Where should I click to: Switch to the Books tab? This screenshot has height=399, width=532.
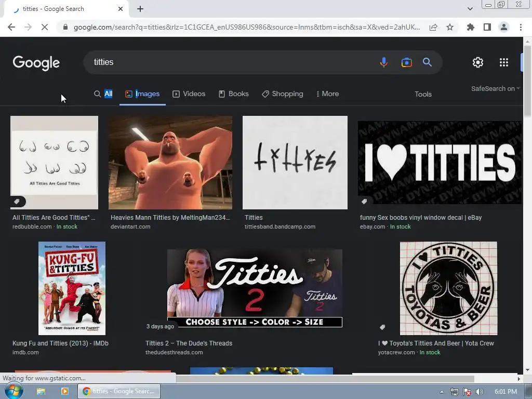tap(234, 94)
